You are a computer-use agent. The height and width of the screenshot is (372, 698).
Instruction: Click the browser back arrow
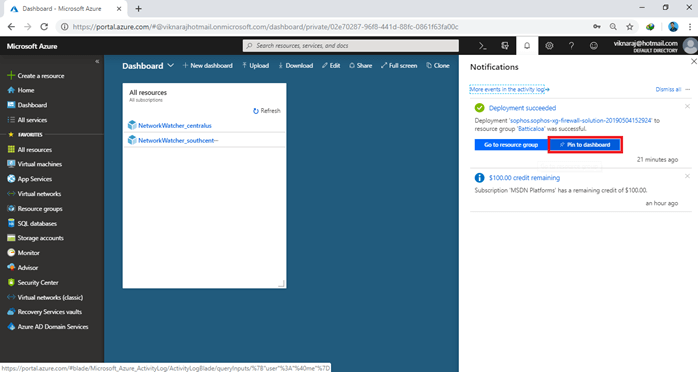(11, 27)
